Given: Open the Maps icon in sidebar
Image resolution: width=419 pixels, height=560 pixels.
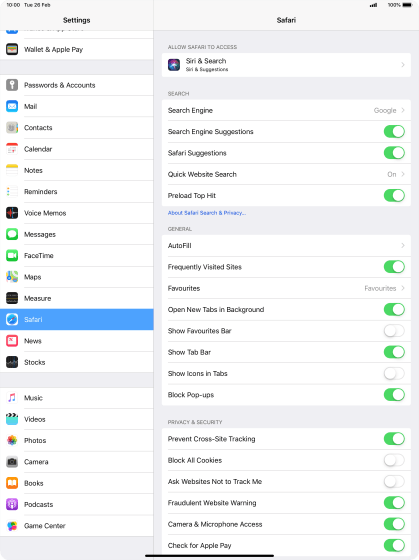Looking at the screenshot, I should 12,277.
